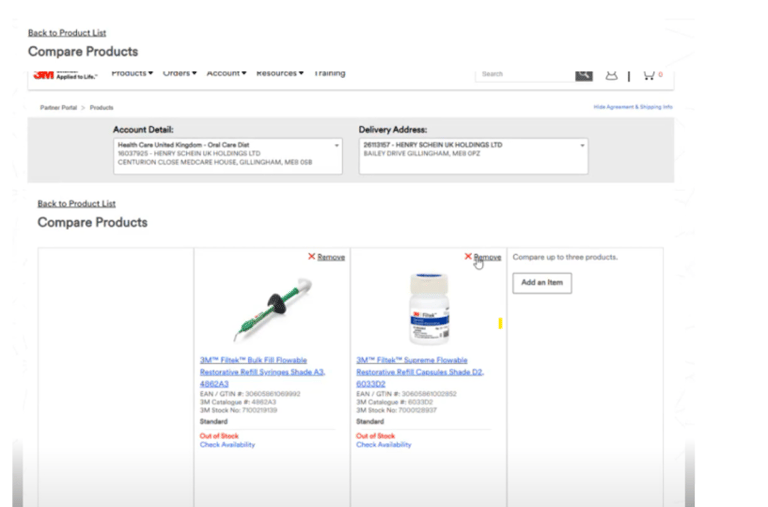
Task: Open the Resources menu
Action: pos(280,73)
